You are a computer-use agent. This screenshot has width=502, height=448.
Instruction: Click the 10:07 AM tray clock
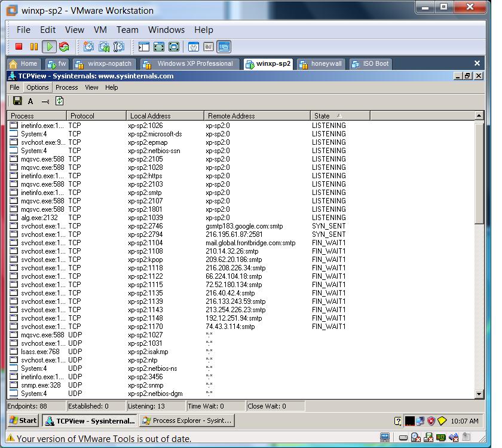(464, 421)
